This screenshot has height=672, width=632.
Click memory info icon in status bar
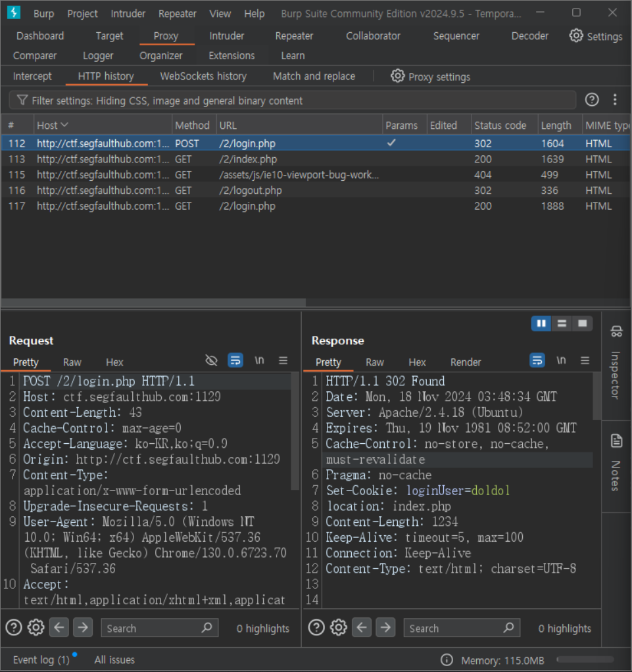click(447, 660)
